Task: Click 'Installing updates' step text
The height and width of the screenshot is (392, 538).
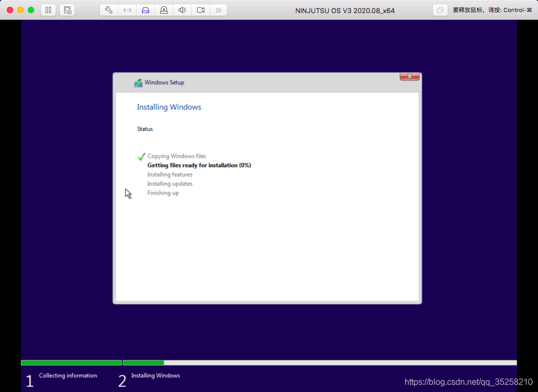Action: (170, 183)
